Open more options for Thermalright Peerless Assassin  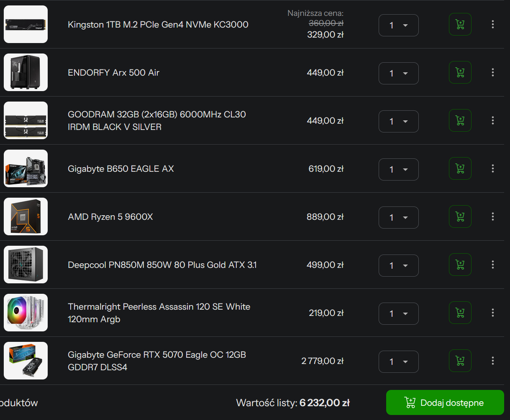493,313
